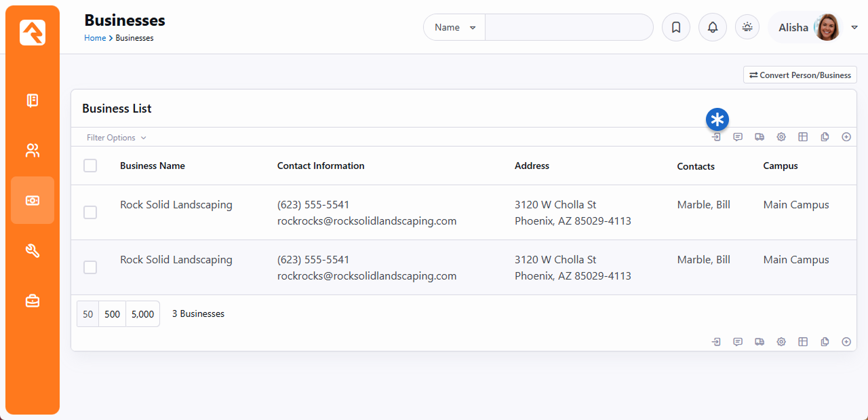Click the gear settings icon above the table
This screenshot has height=420, width=868.
pos(781,137)
